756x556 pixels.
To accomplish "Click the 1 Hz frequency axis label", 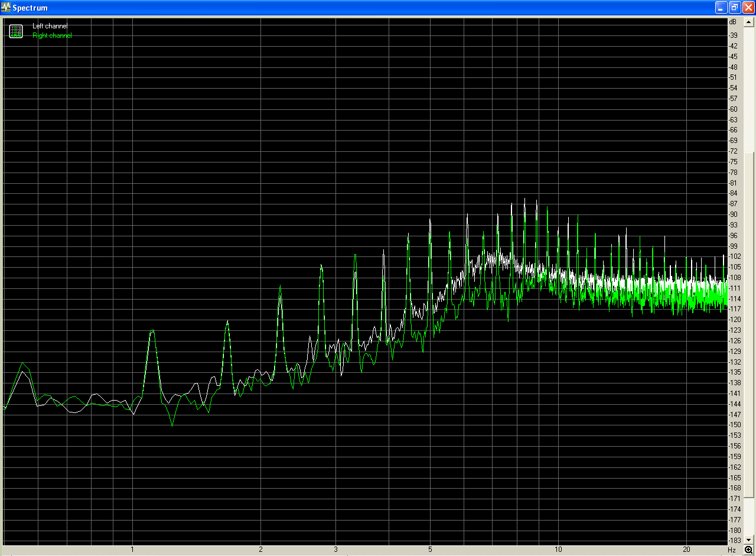I will [x=132, y=550].
